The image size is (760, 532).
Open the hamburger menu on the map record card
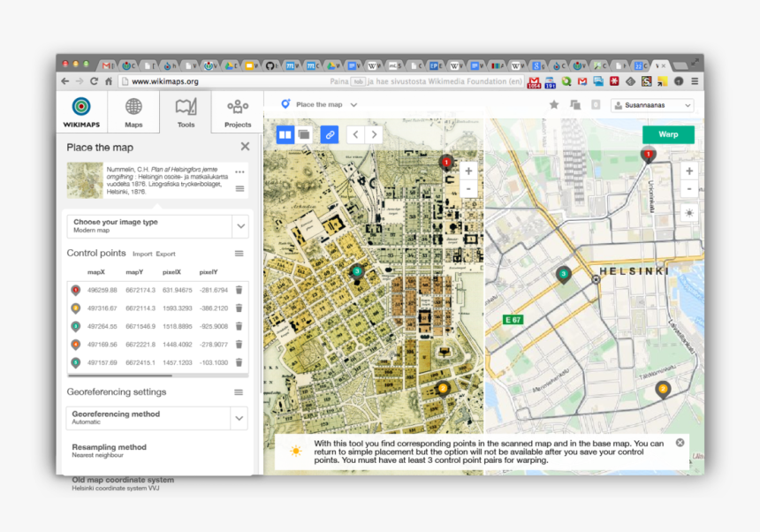[x=239, y=188]
